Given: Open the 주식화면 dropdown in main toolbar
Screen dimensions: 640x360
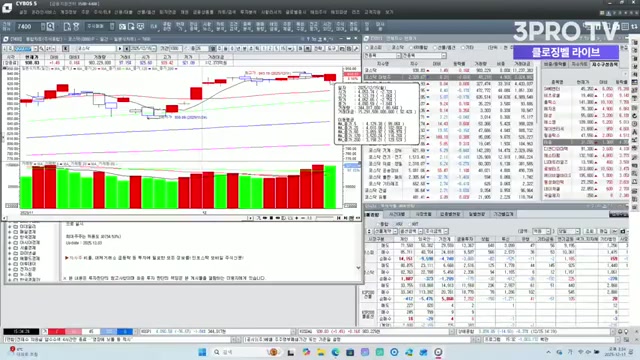Looking at the screenshot, I should click(x=112, y=27).
